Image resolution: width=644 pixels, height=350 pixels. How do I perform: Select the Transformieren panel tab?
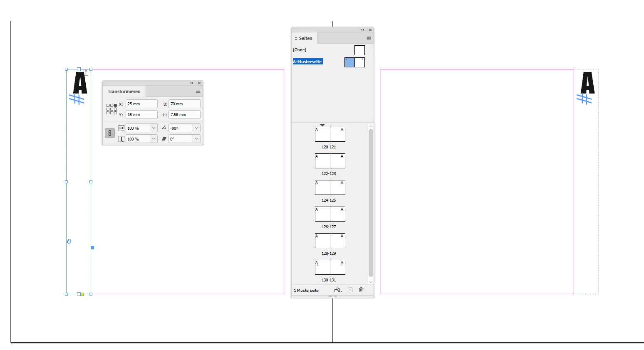point(124,91)
